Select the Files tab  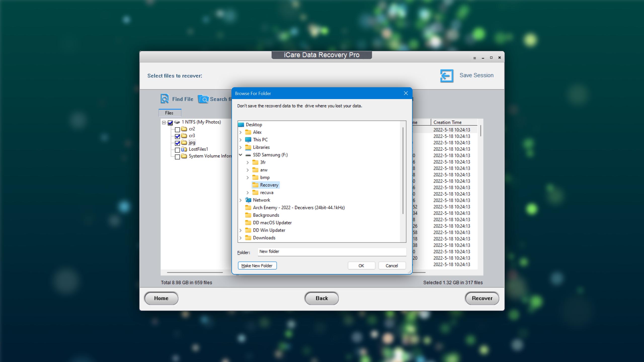(170, 113)
